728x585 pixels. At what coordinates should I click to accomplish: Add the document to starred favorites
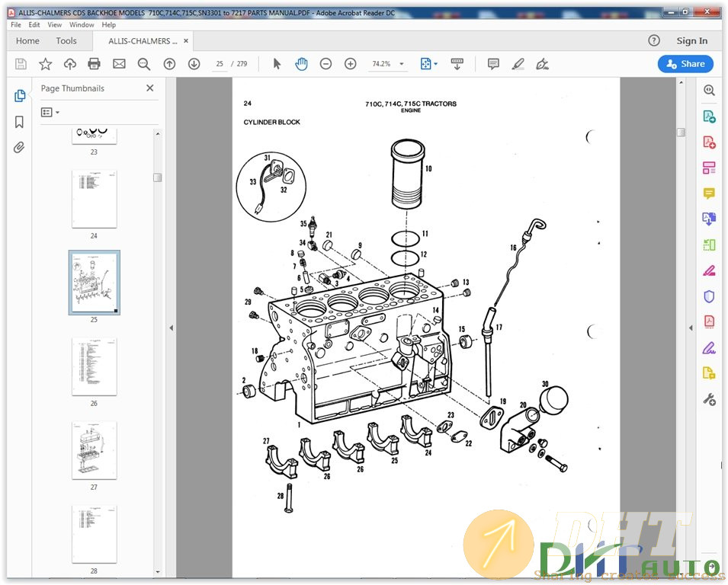[45, 64]
